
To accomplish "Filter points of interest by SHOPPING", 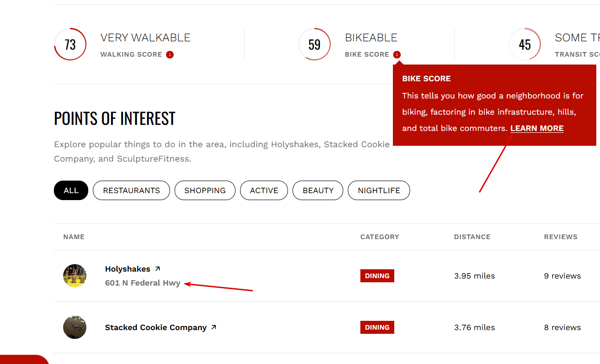I will [205, 190].
